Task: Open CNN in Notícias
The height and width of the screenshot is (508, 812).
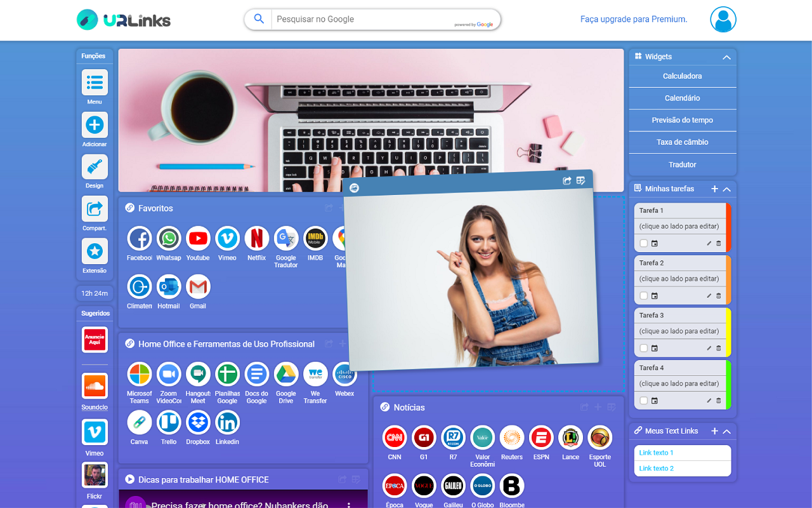Action: pos(395,438)
